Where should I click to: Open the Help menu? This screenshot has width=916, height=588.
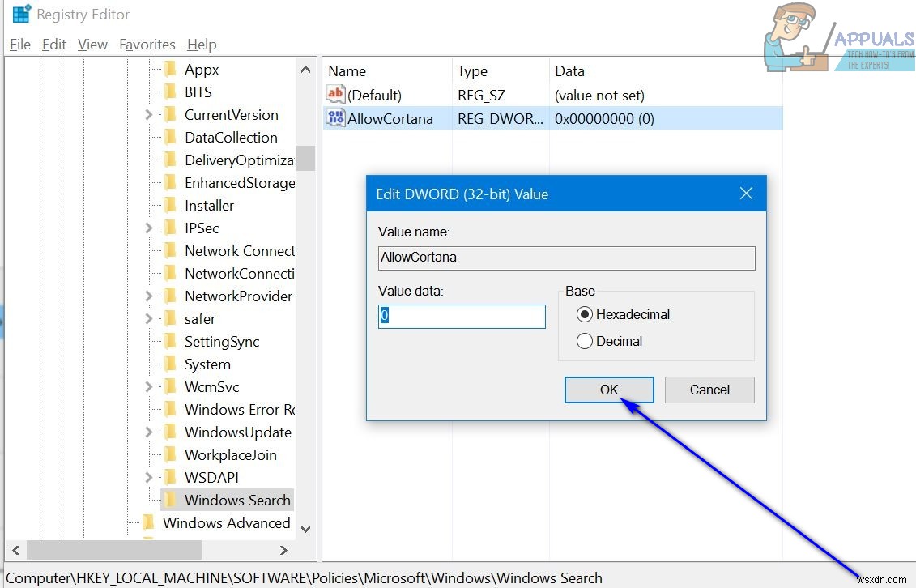pos(202,45)
